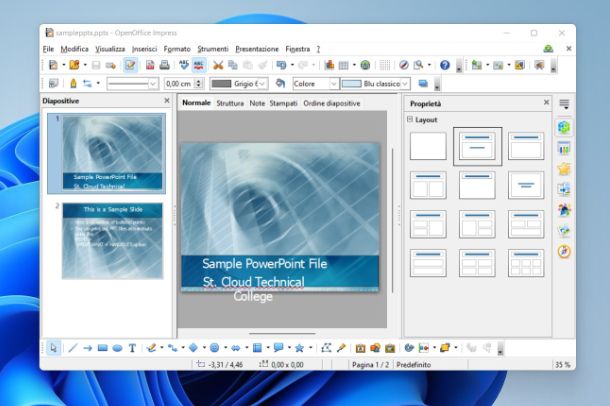Switch to the Struttura view tab
Image resolution: width=610 pixels, height=406 pixels.
[229, 103]
